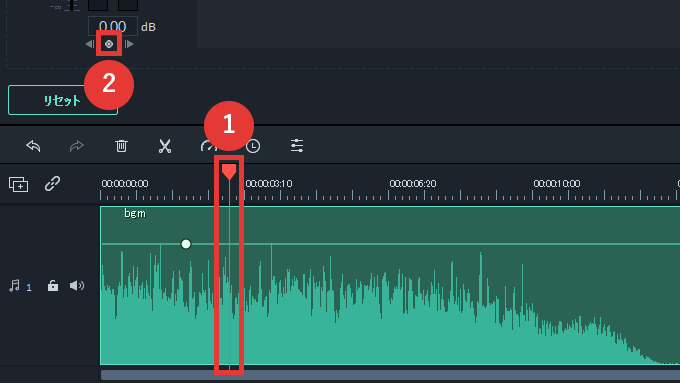Open the audio adjust sliders icon

[x=297, y=146]
